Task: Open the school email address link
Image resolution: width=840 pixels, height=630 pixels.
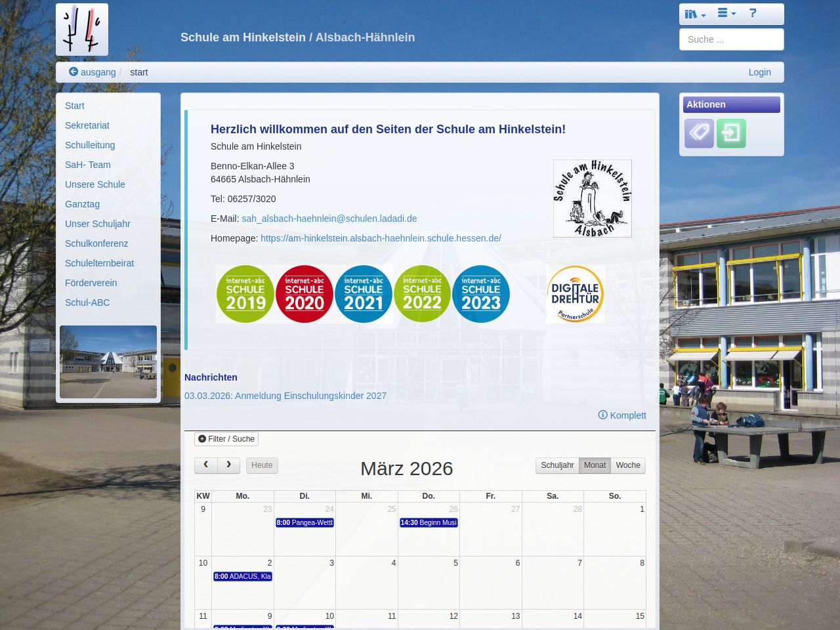Action: [329, 219]
